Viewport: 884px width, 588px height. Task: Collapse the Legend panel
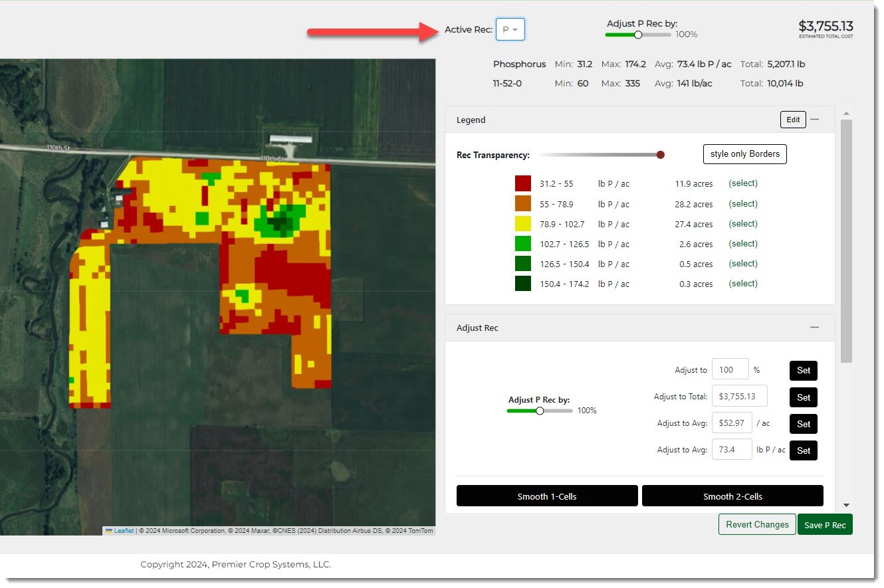[814, 120]
